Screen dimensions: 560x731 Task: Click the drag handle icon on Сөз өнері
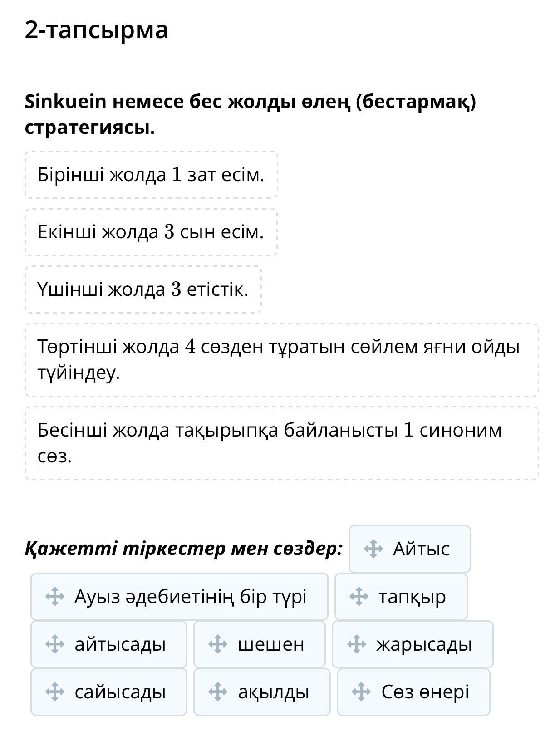[361, 692]
